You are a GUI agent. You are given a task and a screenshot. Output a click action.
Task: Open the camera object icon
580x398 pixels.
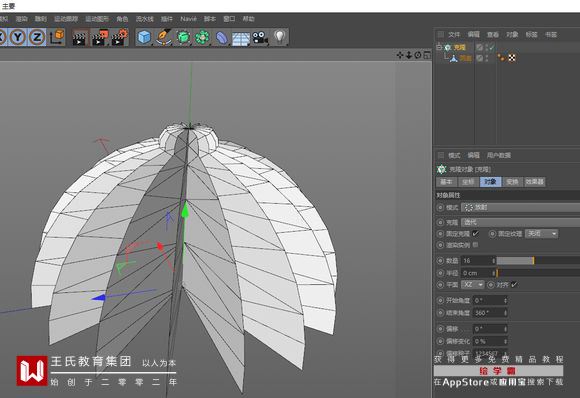tap(260, 38)
